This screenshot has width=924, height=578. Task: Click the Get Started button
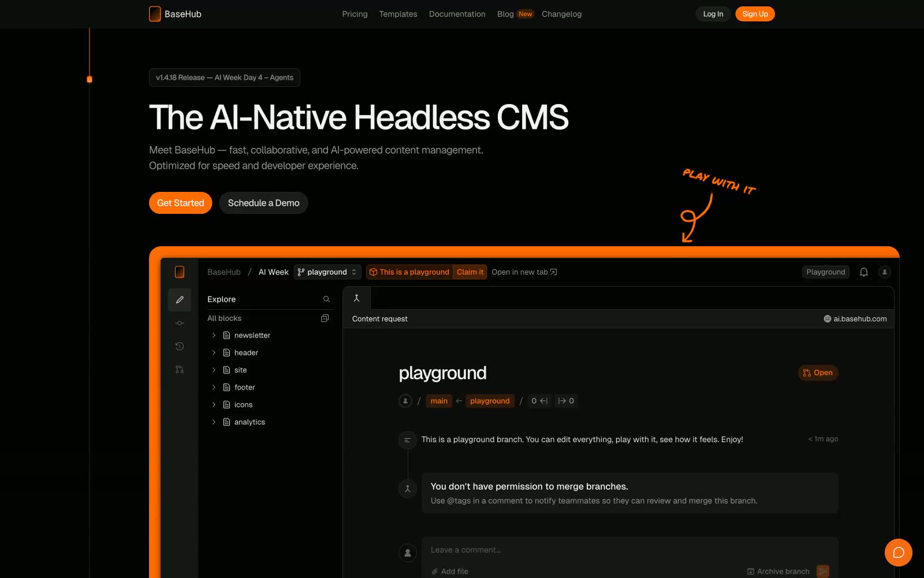tap(180, 203)
